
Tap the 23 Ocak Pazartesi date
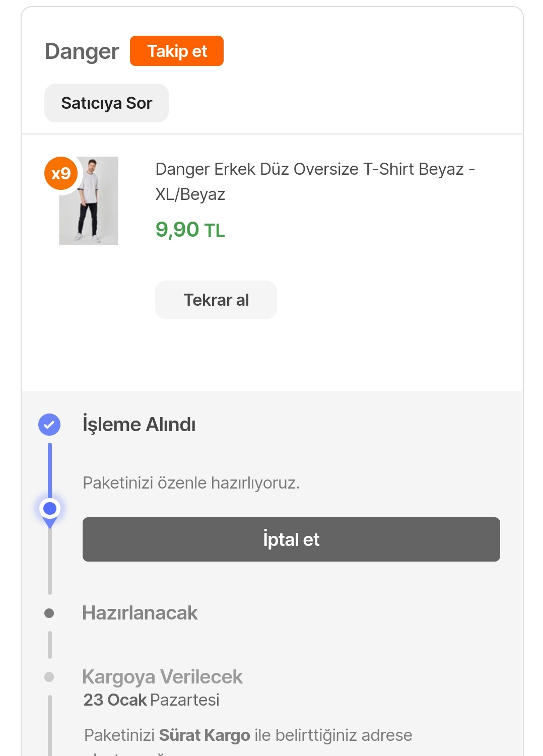[x=152, y=700]
